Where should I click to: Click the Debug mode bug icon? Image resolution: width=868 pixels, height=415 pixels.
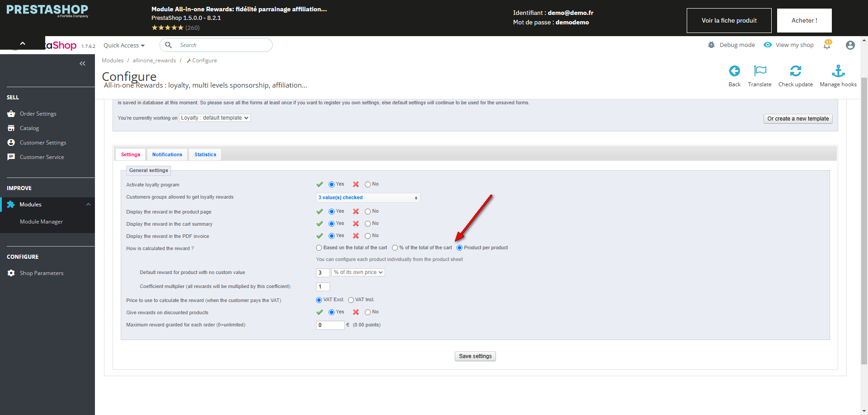click(712, 45)
